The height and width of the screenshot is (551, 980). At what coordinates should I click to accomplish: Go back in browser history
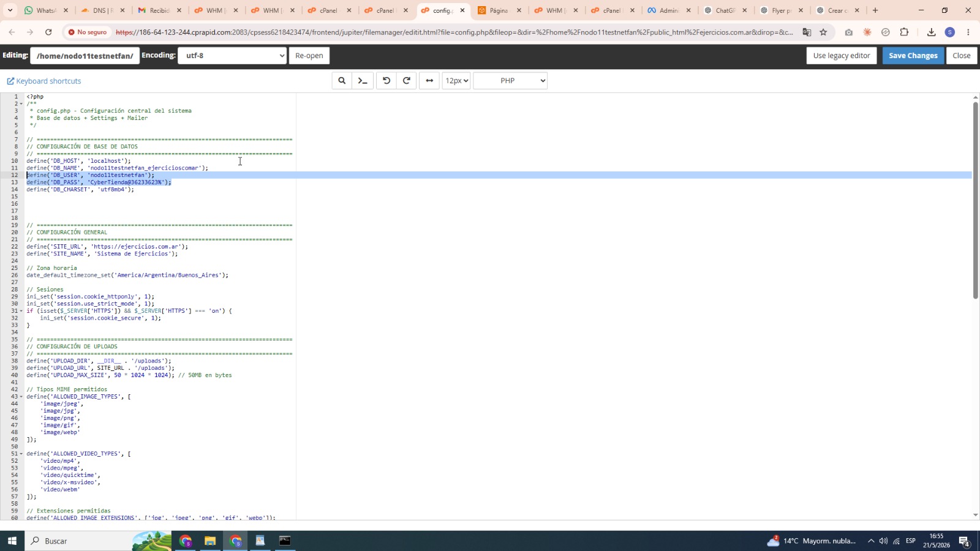click(12, 32)
